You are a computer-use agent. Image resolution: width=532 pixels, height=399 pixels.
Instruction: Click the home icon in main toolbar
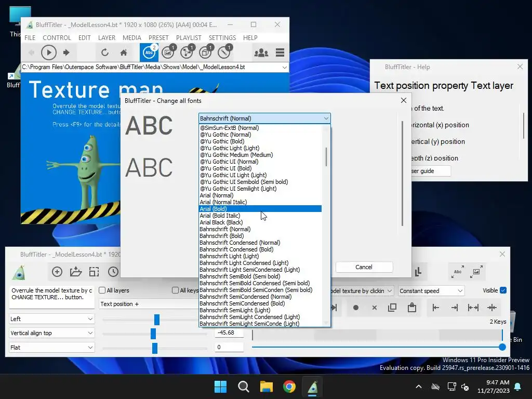coord(124,52)
